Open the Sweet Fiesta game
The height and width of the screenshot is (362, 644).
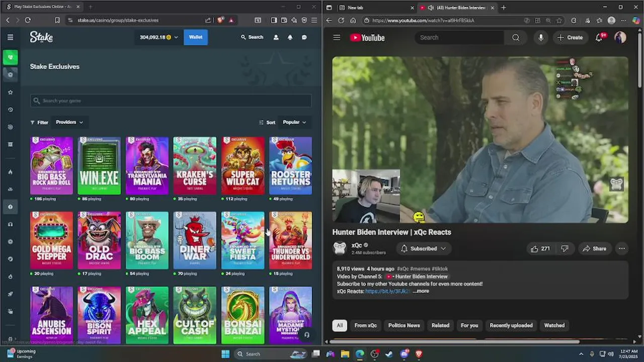click(x=243, y=240)
